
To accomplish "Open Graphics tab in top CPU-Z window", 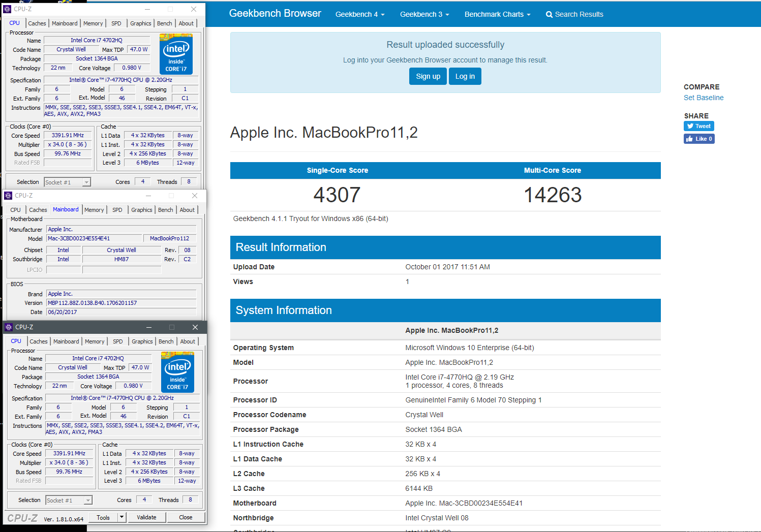I will tap(141, 23).
